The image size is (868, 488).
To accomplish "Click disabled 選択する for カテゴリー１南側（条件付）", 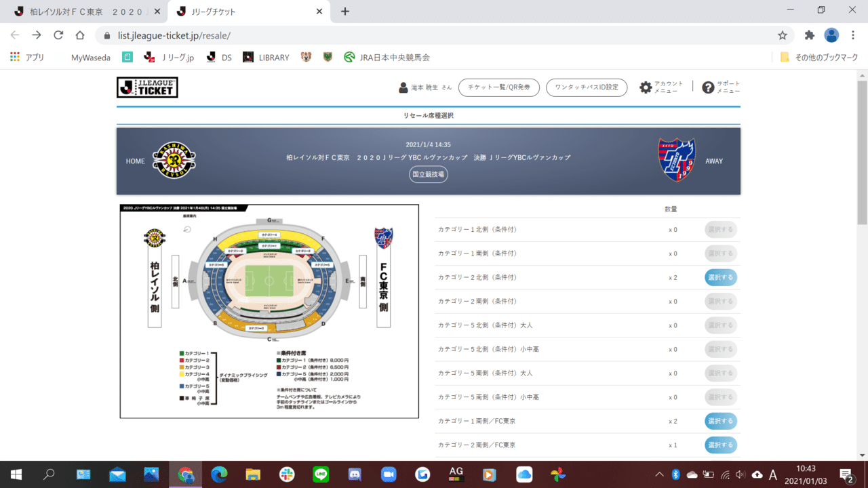I will click(x=720, y=253).
